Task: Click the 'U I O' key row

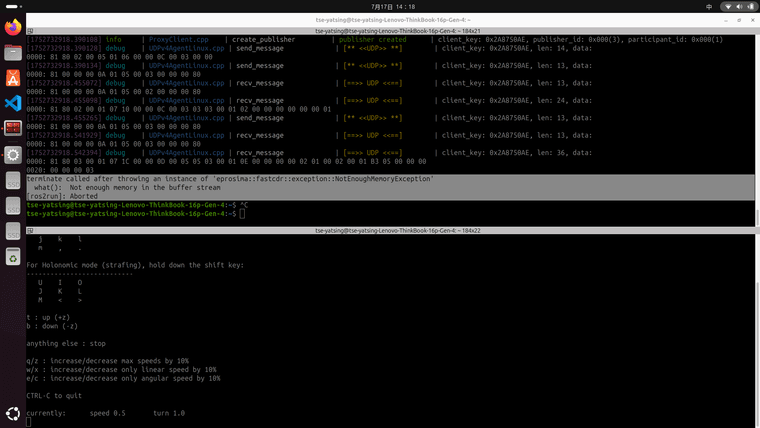Action: pyautogui.click(x=60, y=283)
